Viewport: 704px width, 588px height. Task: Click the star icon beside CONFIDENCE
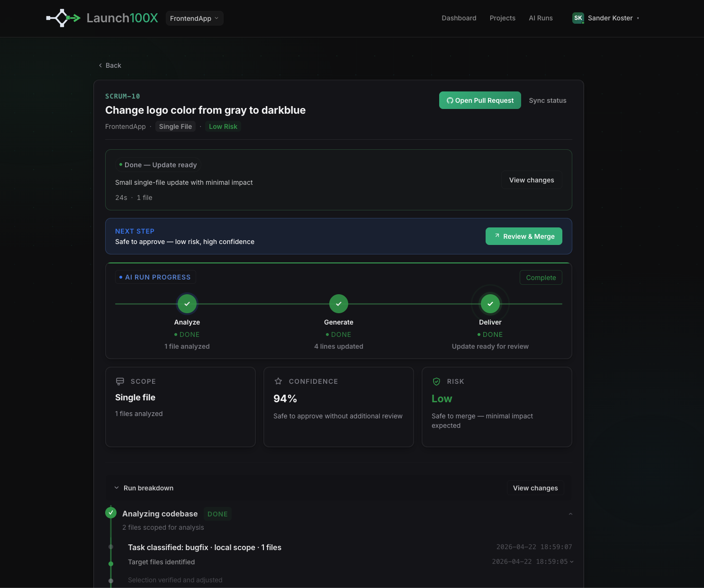pyautogui.click(x=278, y=381)
